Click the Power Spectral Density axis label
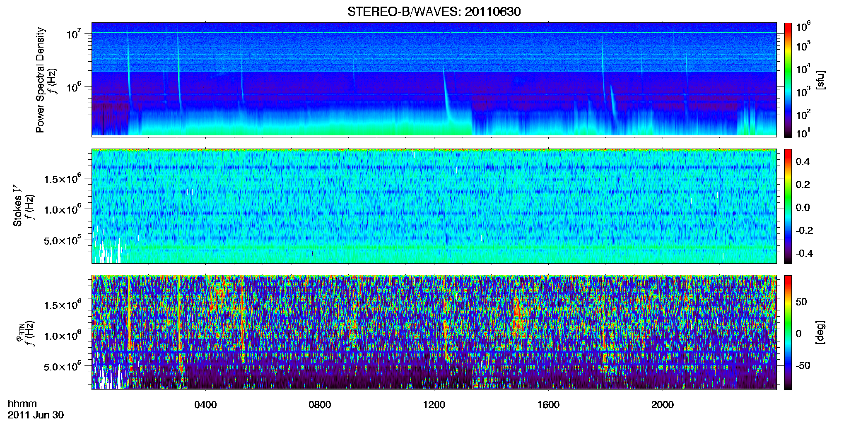 [40, 80]
